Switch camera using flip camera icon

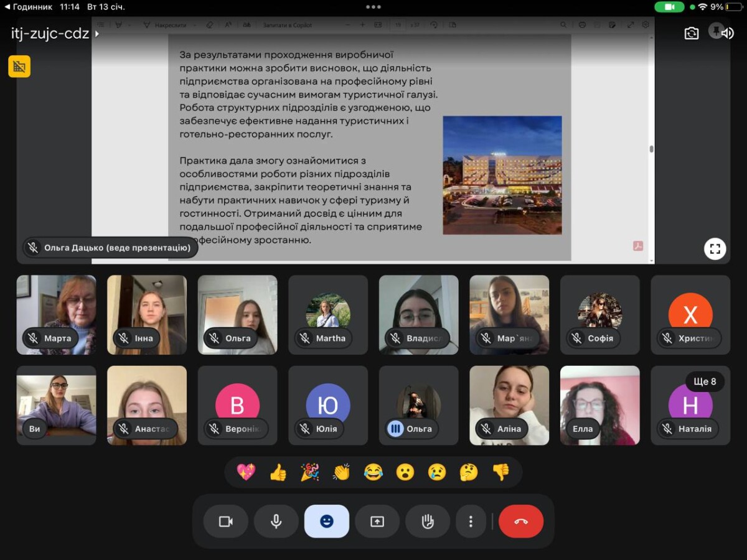point(691,34)
